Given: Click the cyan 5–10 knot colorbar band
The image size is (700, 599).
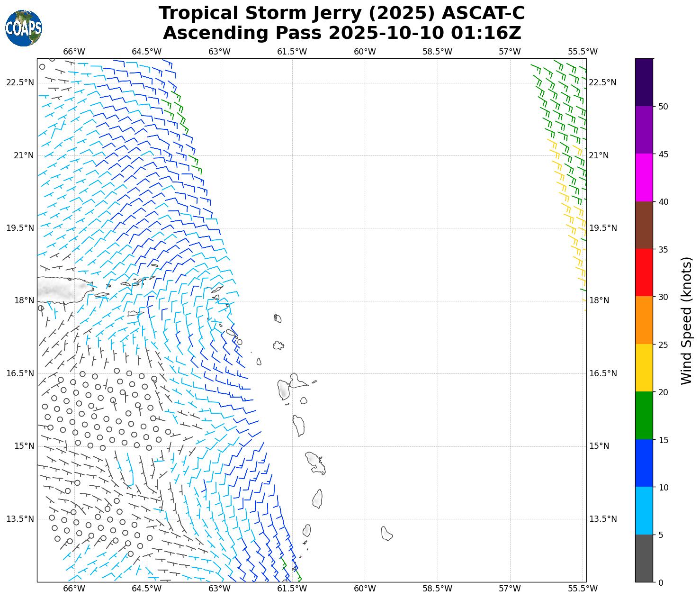Looking at the screenshot, I should pyautogui.click(x=644, y=511).
